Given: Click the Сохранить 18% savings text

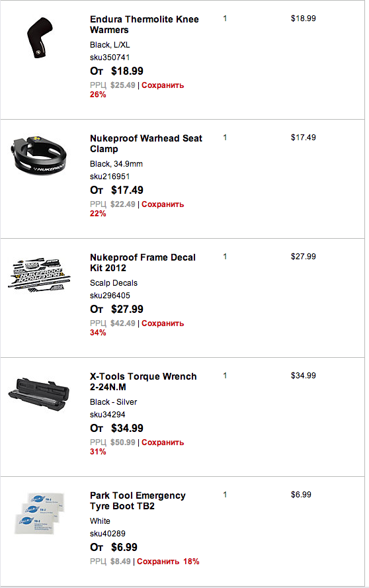Looking at the screenshot, I should pyautogui.click(x=168, y=562).
